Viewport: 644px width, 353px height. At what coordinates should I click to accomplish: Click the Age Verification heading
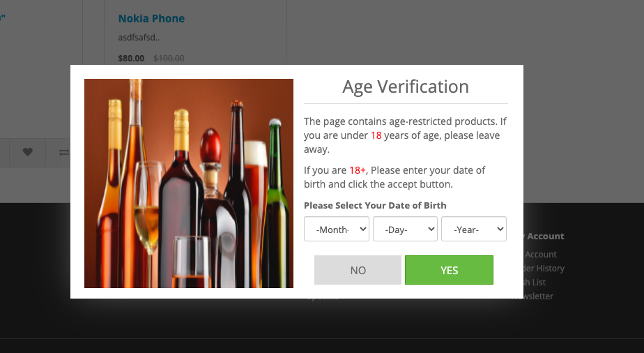[406, 87]
